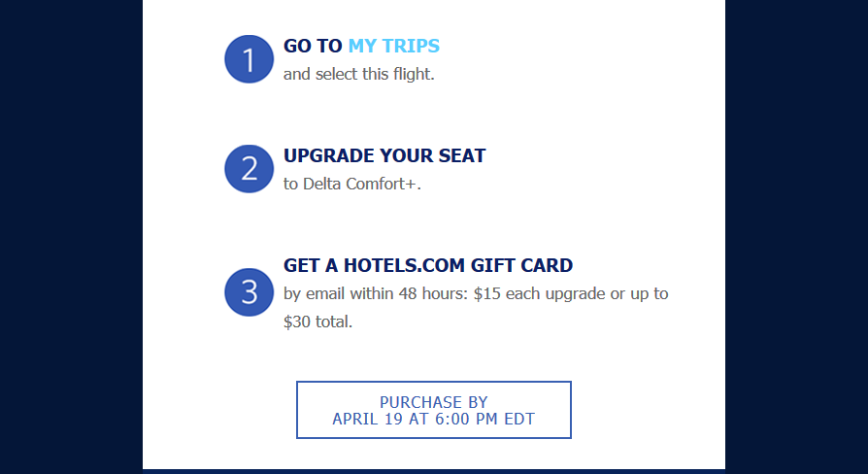Viewport: 868px width, 474px height.
Task: Click the PURCHASE BY deadline box
Action: point(433,410)
